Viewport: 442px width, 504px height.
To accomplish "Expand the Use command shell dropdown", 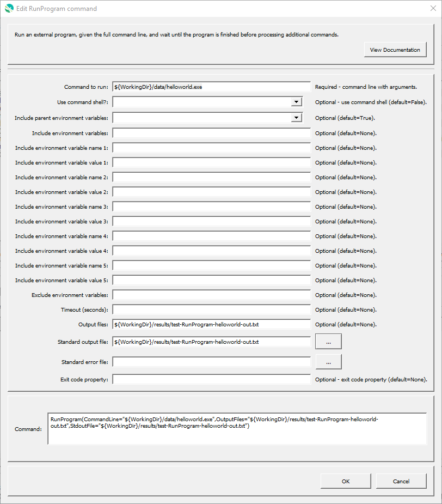I will point(296,102).
